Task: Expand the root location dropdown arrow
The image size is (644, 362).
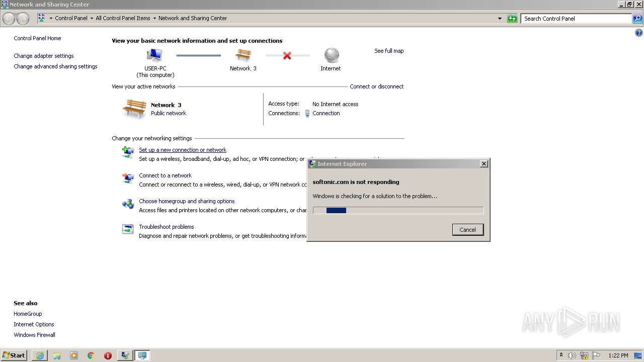Action: point(51,18)
